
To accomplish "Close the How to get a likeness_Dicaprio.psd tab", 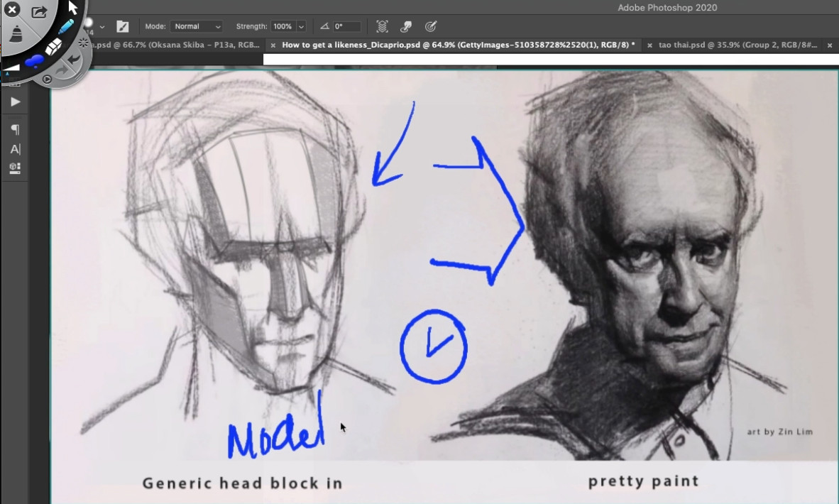I will click(273, 45).
